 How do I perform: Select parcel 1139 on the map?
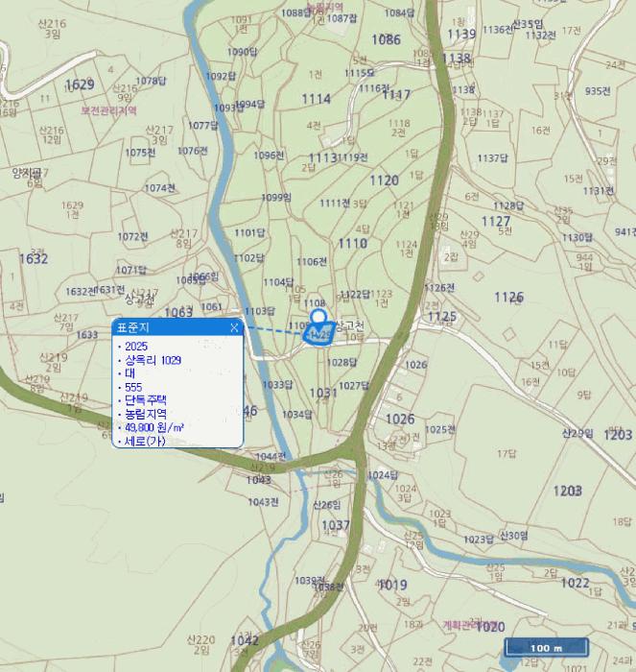pos(461,34)
